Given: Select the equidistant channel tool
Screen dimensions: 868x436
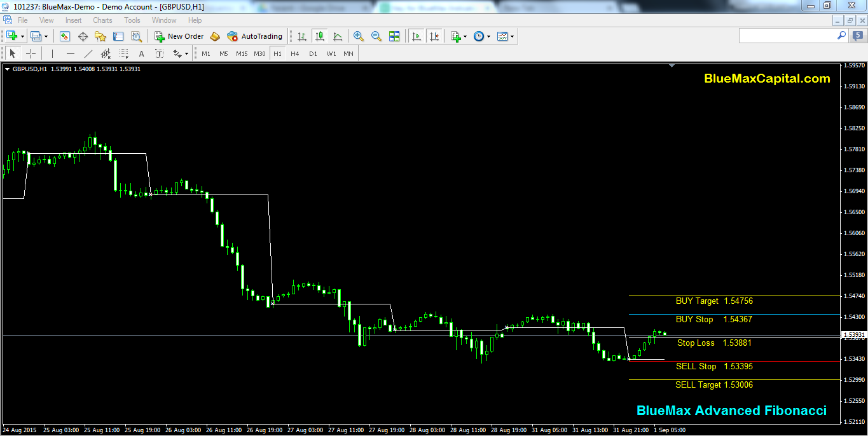Looking at the screenshot, I should tap(106, 53).
